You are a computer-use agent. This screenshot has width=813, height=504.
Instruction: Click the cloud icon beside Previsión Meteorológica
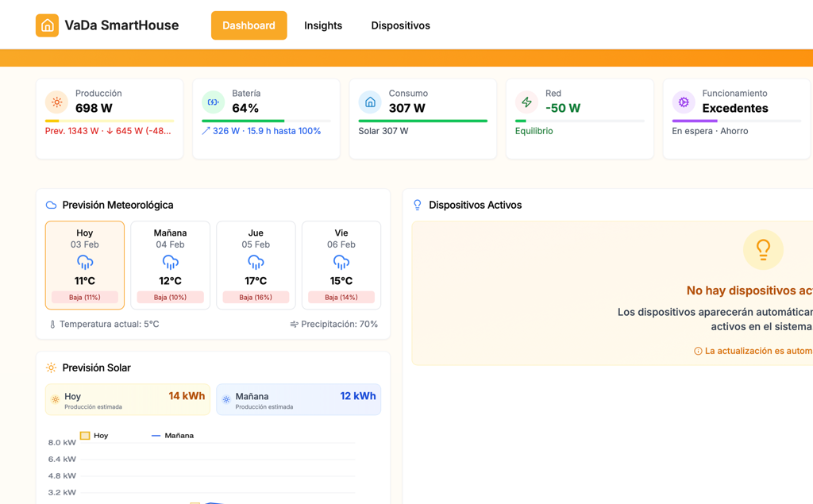(x=51, y=206)
